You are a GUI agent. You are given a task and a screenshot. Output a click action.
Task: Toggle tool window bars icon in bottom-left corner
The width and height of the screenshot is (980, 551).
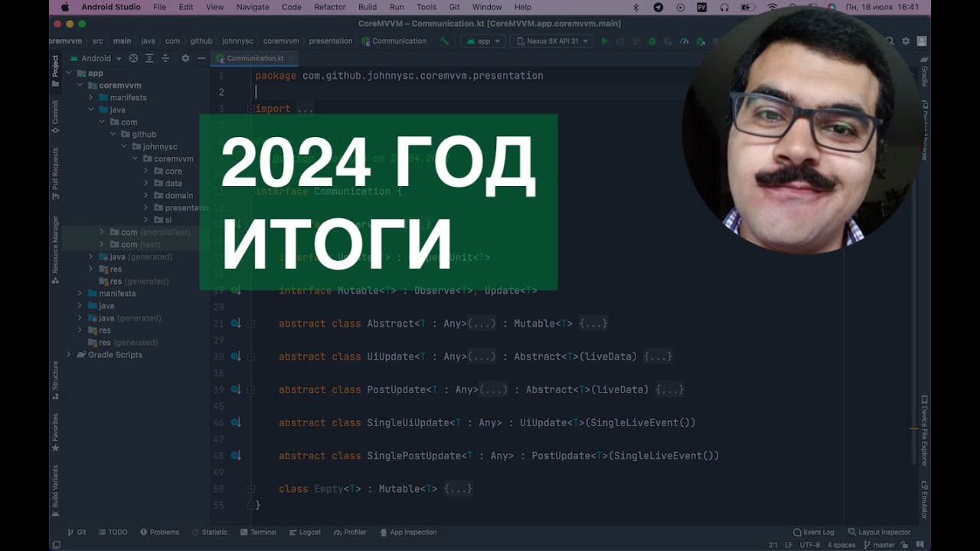click(x=55, y=545)
